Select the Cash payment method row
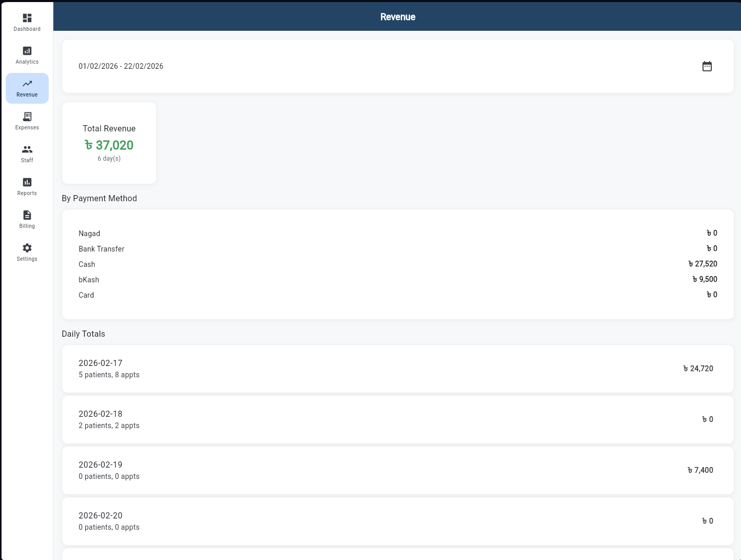 point(398,264)
